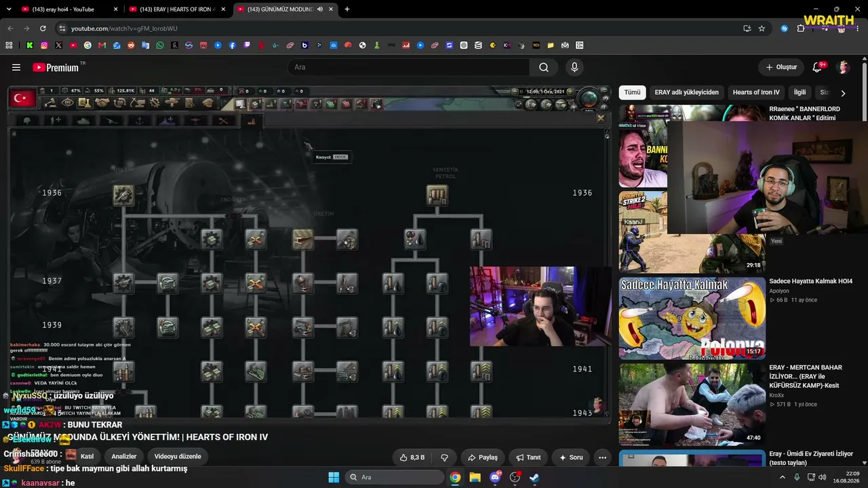Open 'Analizler' analytics button
The image size is (868, 488).
pos(123,456)
